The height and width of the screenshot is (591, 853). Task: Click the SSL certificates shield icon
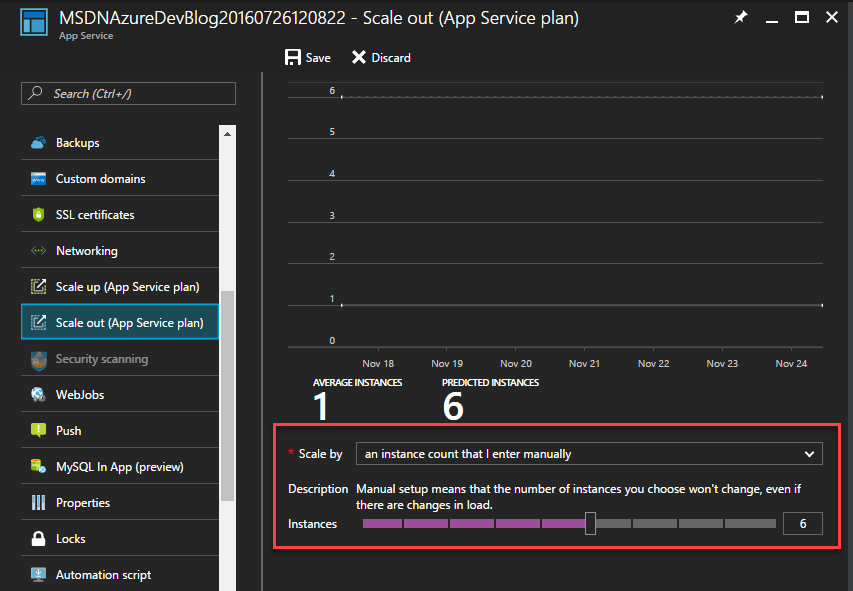coord(38,214)
